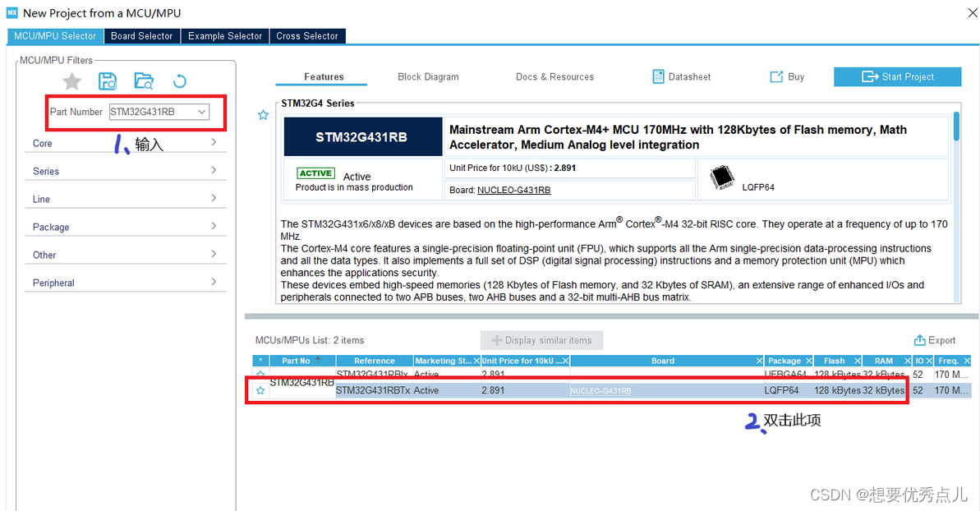This screenshot has width=980, height=511.
Task: Remove the IO column via its X
Action: point(929,361)
